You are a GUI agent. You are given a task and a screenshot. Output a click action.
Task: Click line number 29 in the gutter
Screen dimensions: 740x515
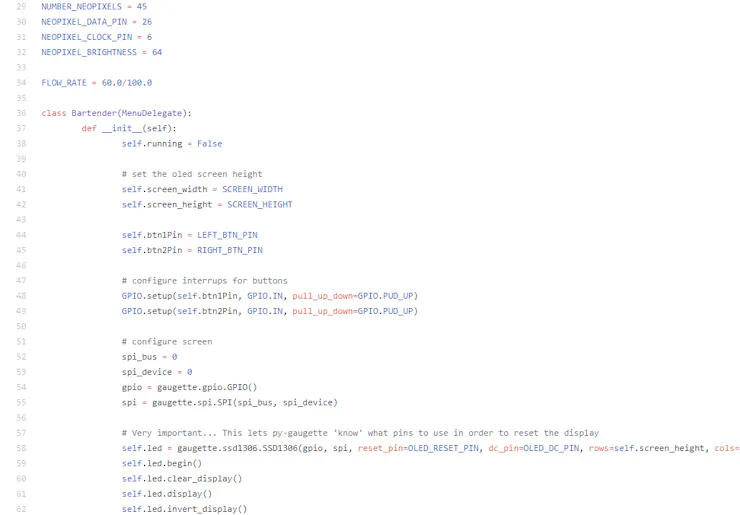(x=21, y=7)
